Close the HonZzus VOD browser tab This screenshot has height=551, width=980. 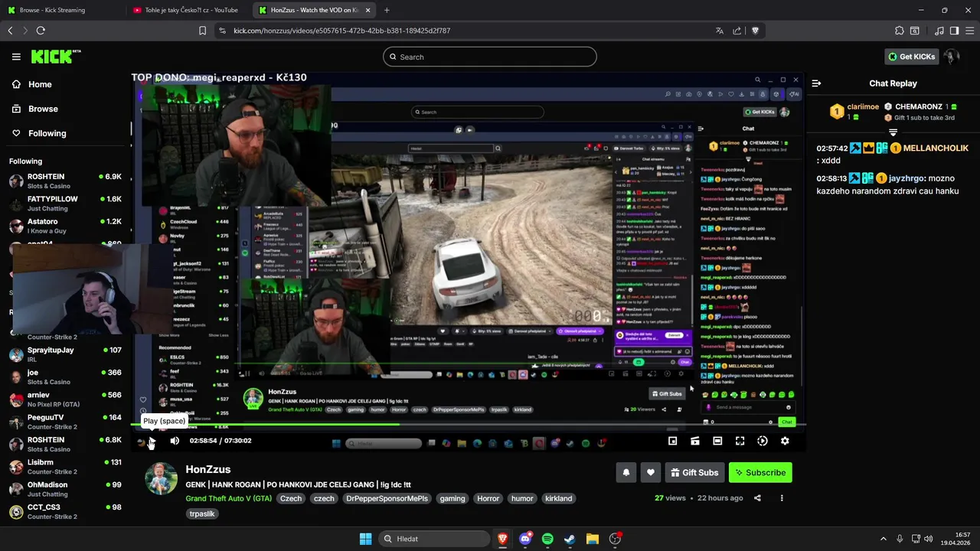point(367,10)
